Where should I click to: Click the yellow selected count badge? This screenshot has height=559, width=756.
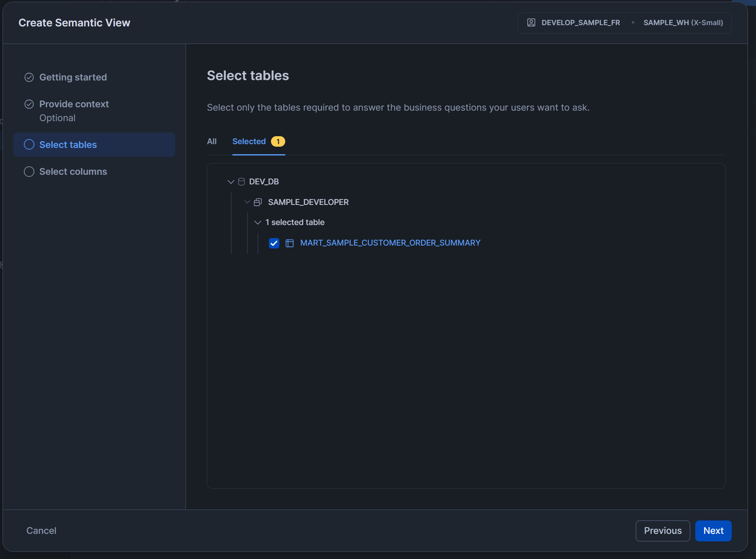pos(278,142)
